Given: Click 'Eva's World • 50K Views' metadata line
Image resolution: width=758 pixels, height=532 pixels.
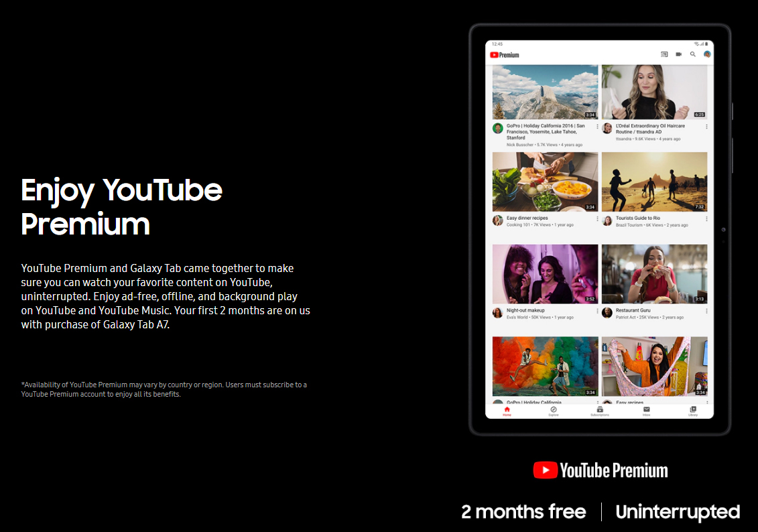Looking at the screenshot, I should click(x=540, y=318).
